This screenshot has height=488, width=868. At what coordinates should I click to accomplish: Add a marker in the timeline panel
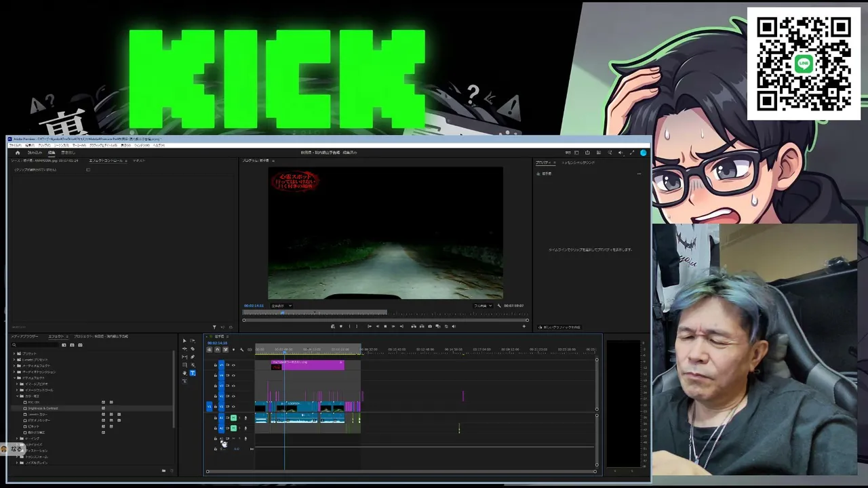tap(233, 350)
